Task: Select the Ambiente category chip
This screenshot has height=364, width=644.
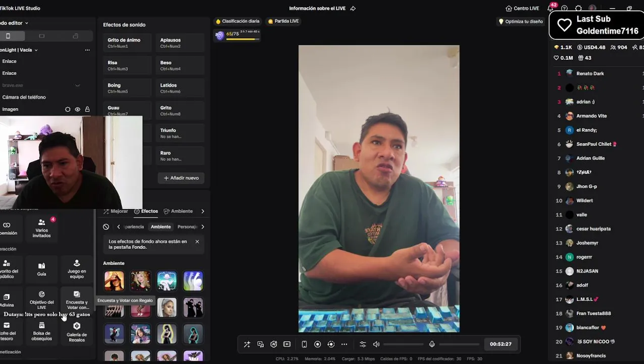Action: 161,227
